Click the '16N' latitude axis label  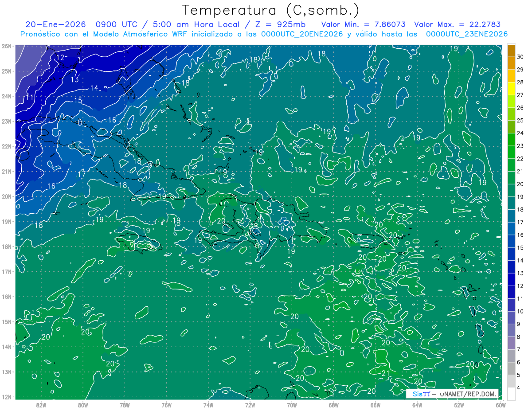[x=7, y=297]
